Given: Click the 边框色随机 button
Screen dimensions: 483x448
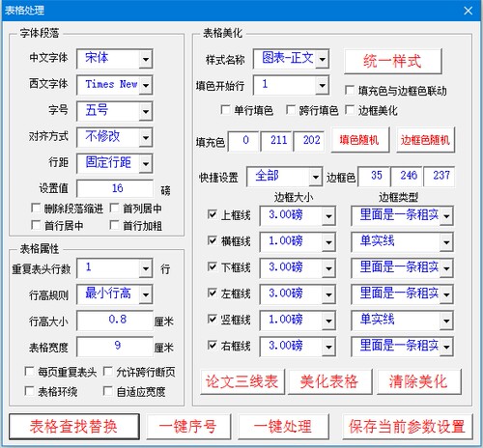Looking at the screenshot, I should (x=426, y=140).
